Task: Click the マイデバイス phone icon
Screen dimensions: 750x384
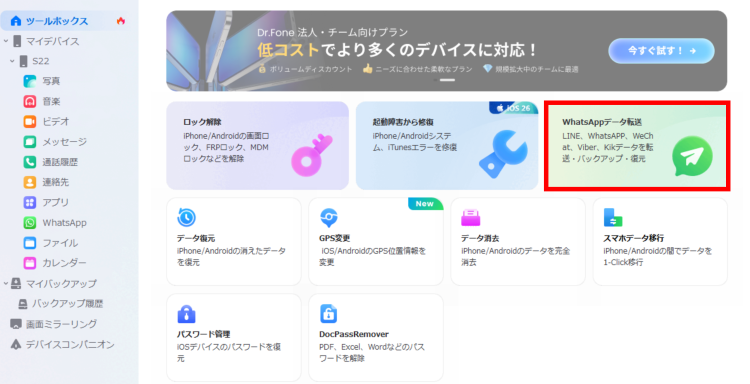Action: pyautogui.click(x=17, y=42)
